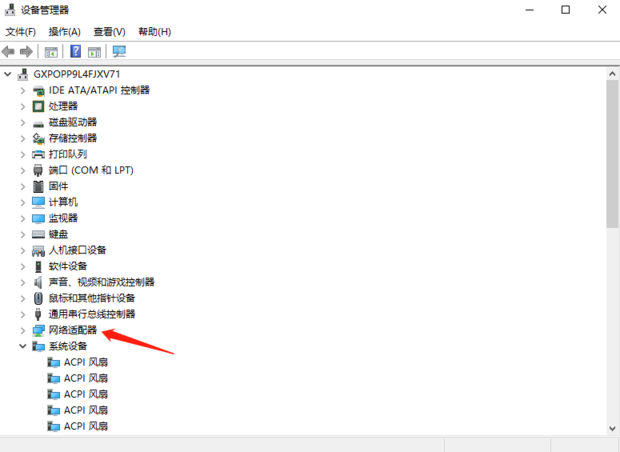
Task: Select the 通用串行总线控制器 label
Action: [x=92, y=314]
